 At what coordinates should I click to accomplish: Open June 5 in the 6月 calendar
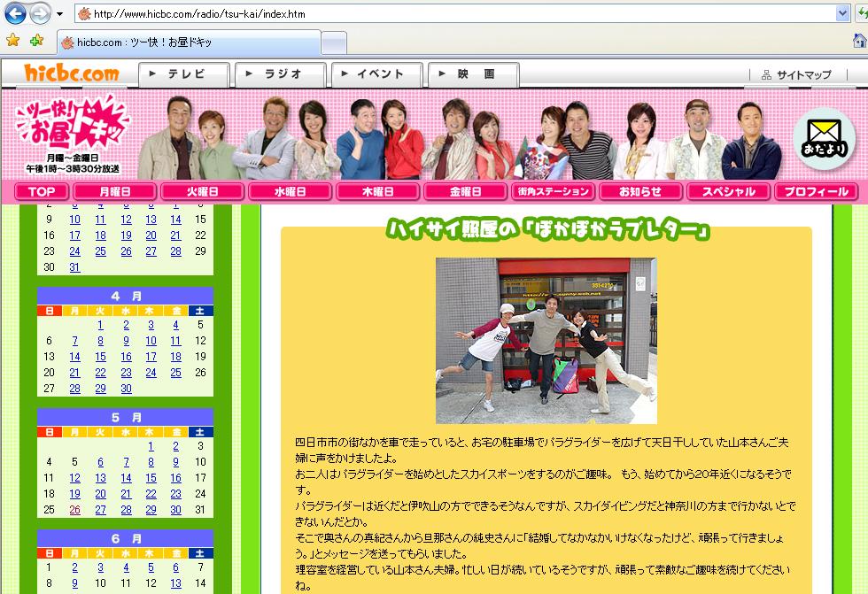click(151, 568)
